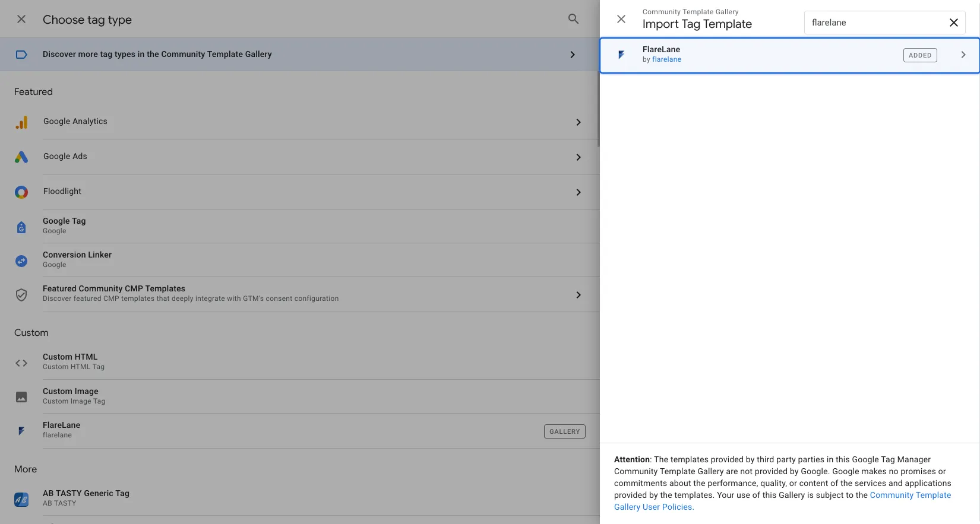Choose the Custom HTML tag type
980x524 pixels.
point(300,362)
